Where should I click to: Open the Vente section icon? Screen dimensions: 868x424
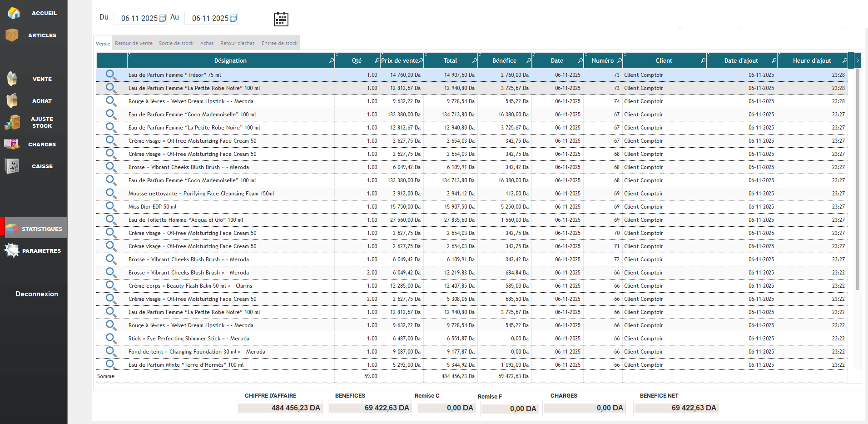pos(12,79)
